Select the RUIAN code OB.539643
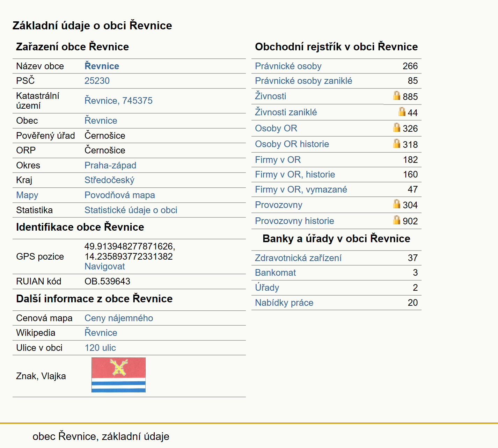498x448 pixels. [107, 281]
